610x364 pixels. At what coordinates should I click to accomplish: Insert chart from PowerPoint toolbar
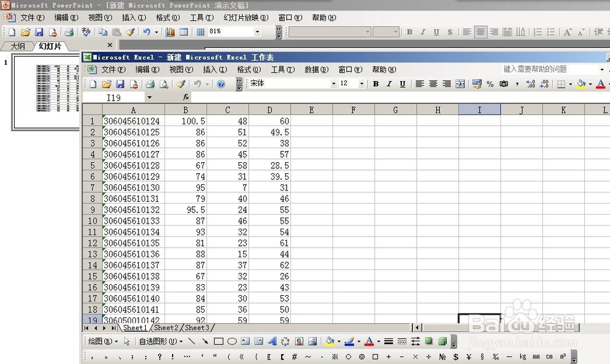point(170,32)
